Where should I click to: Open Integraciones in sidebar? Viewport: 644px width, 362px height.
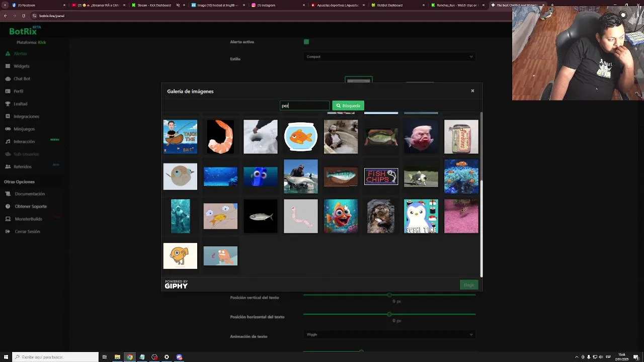click(26, 116)
